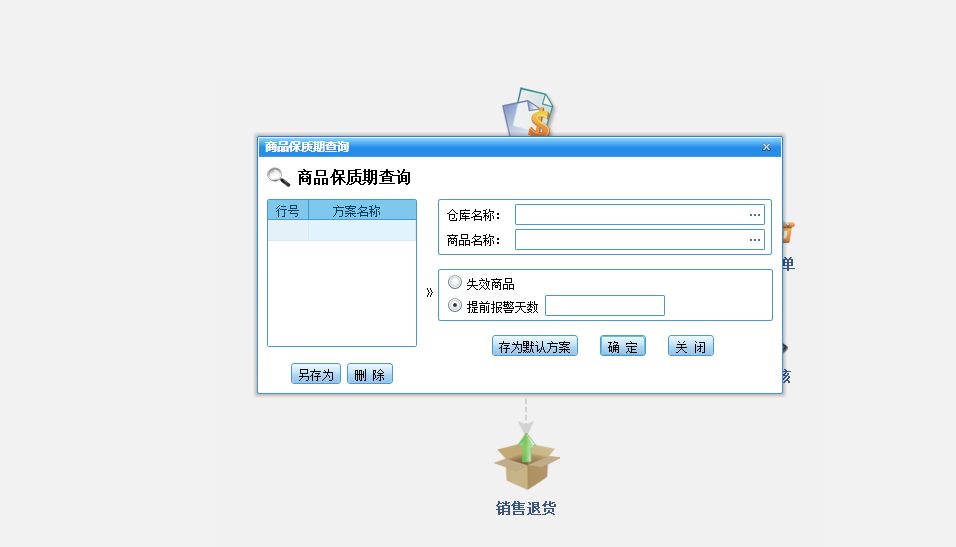This screenshot has width=956, height=547.
Task: Click 存为默认方案 button
Action: [x=535, y=347]
